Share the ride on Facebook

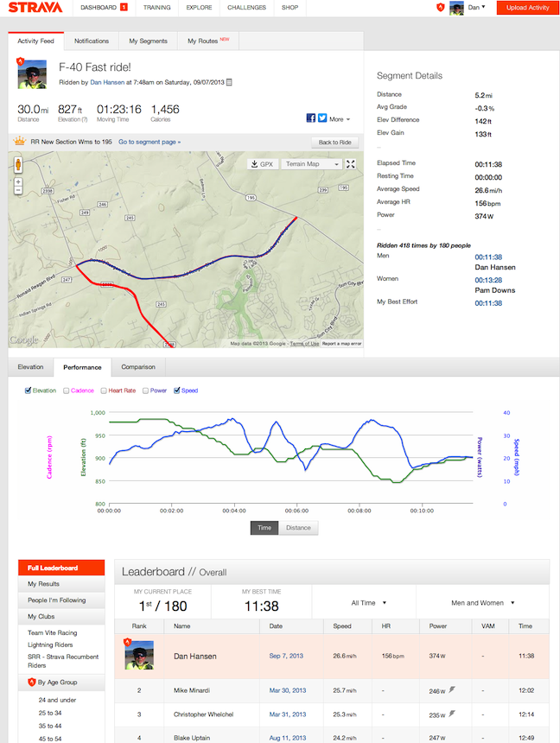tap(311, 119)
